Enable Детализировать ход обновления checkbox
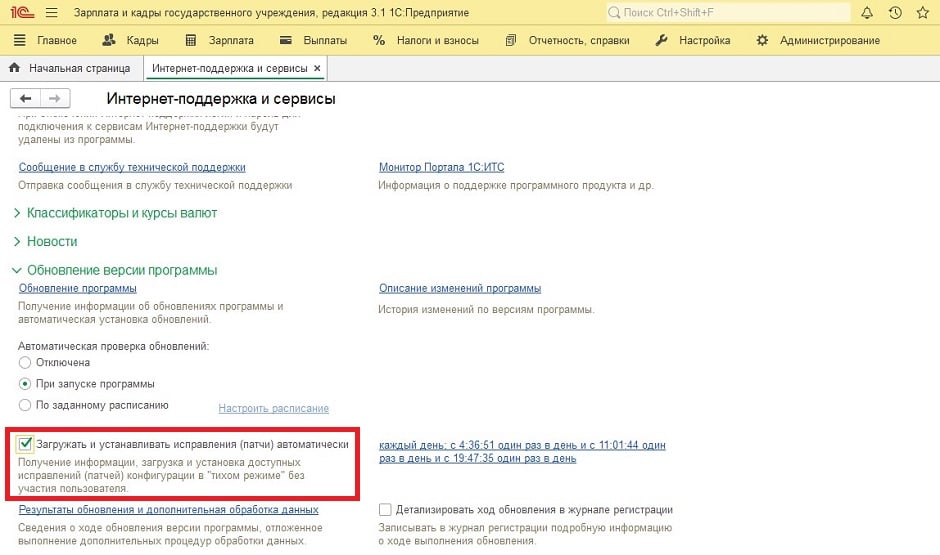This screenshot has width=940, height=555. point(385,509)
